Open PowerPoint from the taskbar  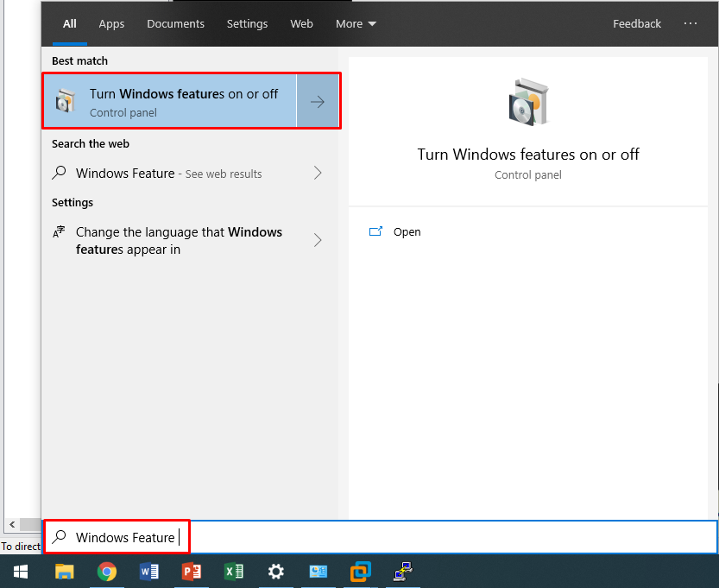(191, 572)
